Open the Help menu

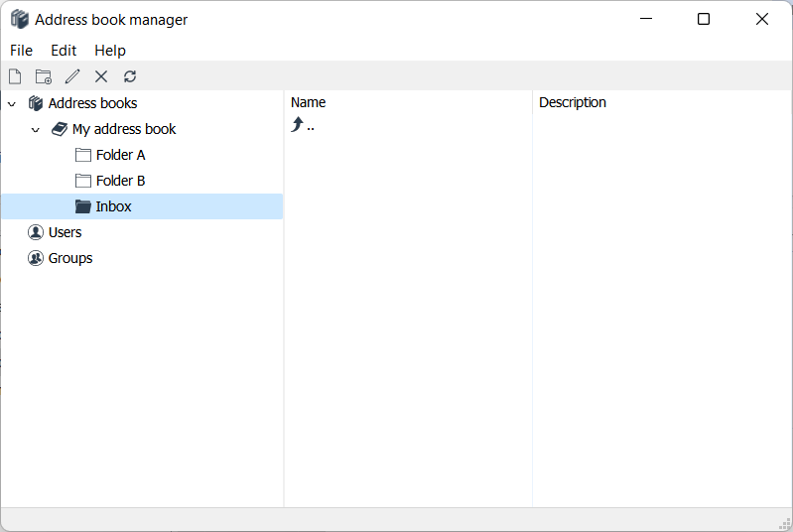(x=110, y=51)
